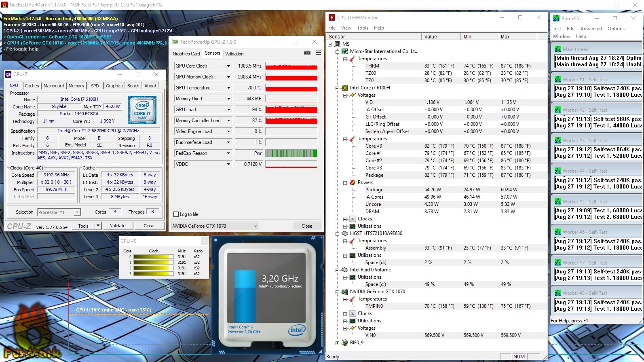Enable the Log to file checkbox
The height and width of the screenshot is (362, 644).
pyautogui.click(x=176, y=214)
